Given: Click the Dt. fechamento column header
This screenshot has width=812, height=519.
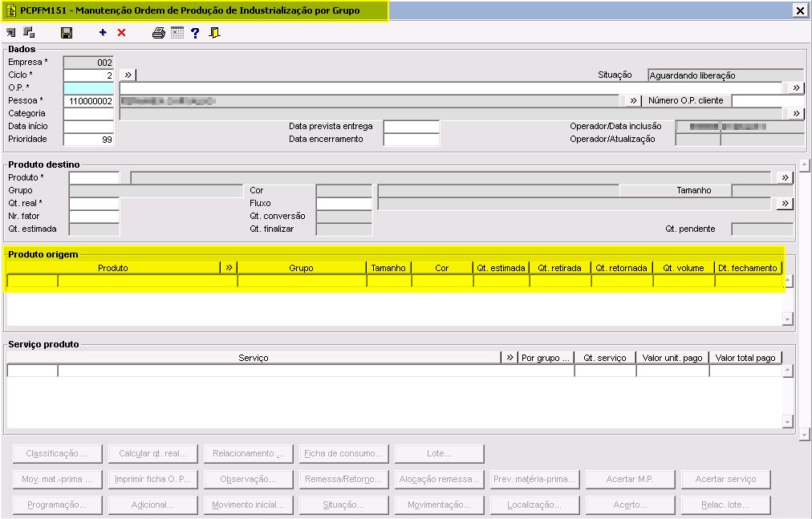Looking at the screenshot, I should 747,268.
